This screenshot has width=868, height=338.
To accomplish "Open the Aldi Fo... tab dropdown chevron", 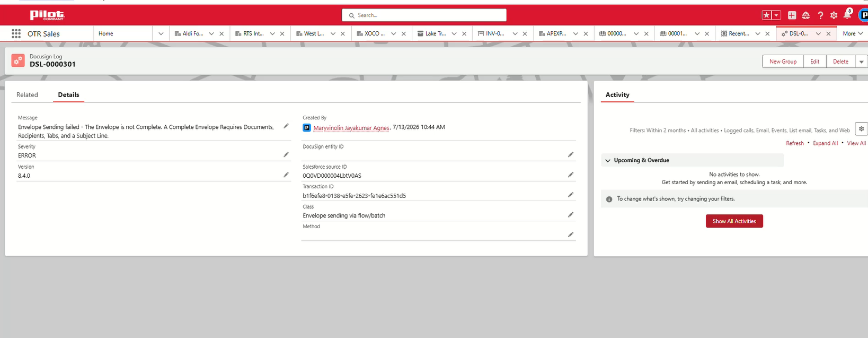I will click(211, 33).
